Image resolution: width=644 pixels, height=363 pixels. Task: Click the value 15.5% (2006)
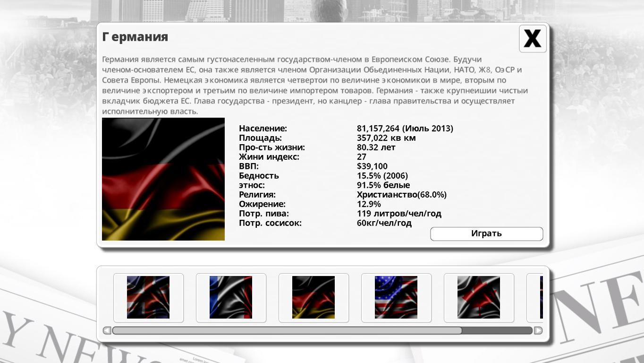coord(382,176)
